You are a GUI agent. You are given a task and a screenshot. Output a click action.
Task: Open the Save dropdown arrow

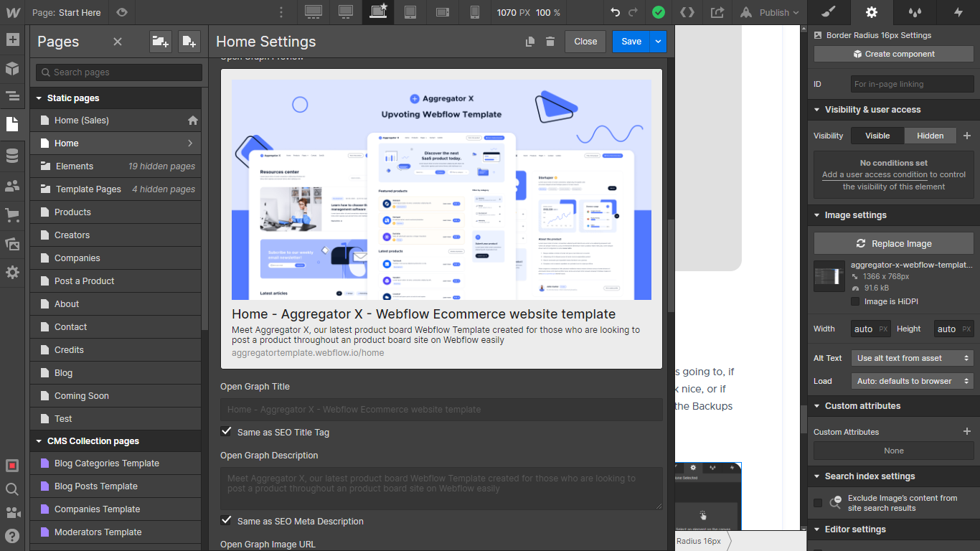(x=658, y=42)
